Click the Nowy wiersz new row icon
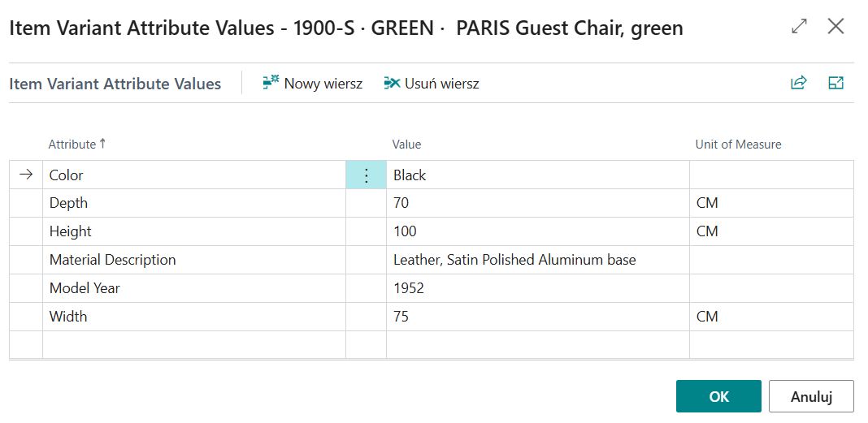The height and width of the screenshot is (423, 868). point(271,83)
